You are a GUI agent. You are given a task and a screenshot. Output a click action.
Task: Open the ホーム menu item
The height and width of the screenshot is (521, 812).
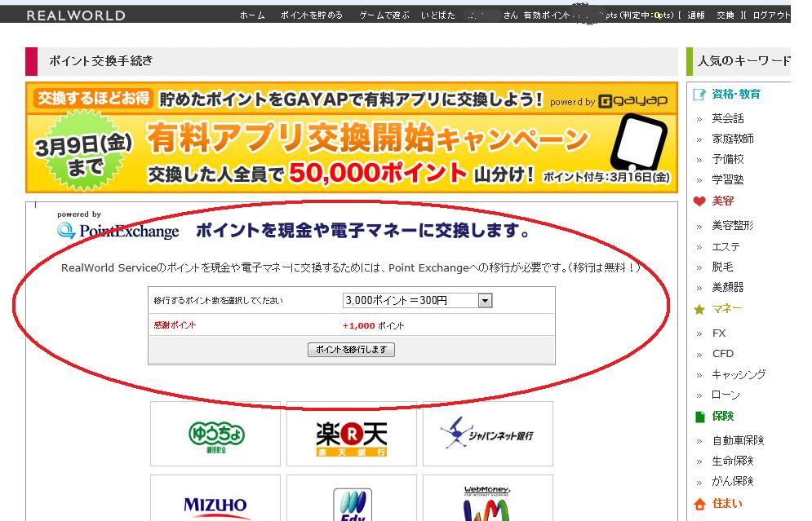click(x=252, y=15)
